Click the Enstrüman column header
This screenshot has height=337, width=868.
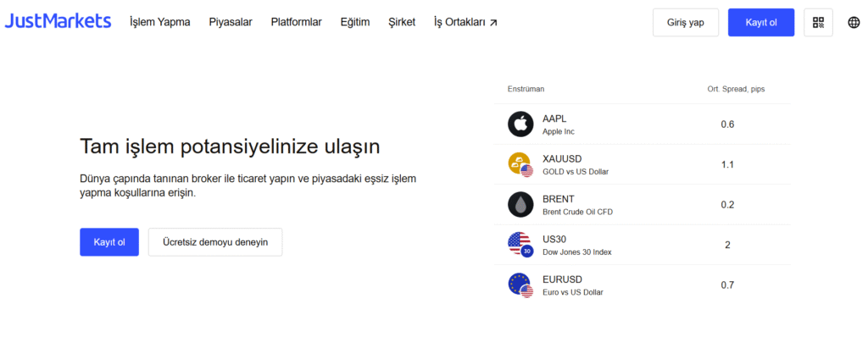point(526,89)
